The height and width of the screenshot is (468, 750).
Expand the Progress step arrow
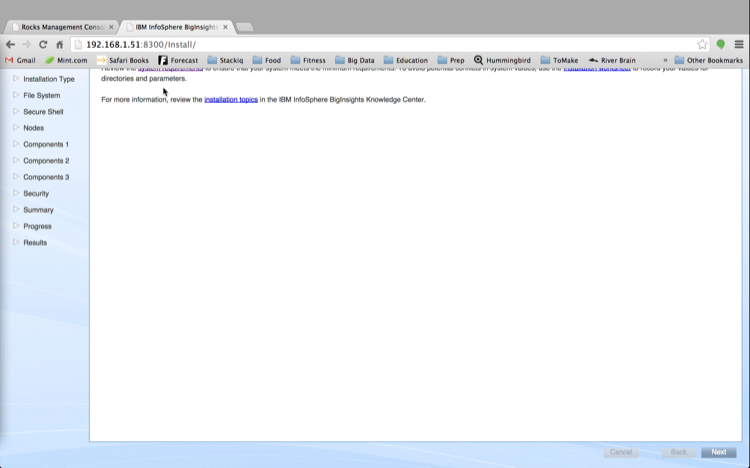tap(16, 225)
